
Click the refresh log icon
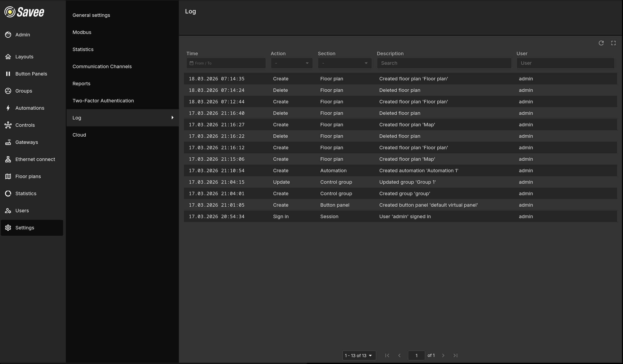pos(601,43)
